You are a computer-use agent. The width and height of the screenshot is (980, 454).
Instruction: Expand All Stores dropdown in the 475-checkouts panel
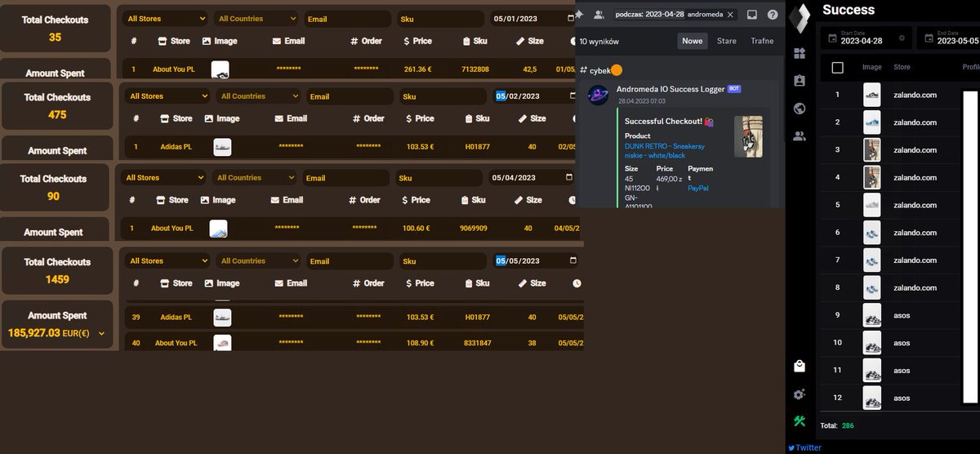coord(167,96)
